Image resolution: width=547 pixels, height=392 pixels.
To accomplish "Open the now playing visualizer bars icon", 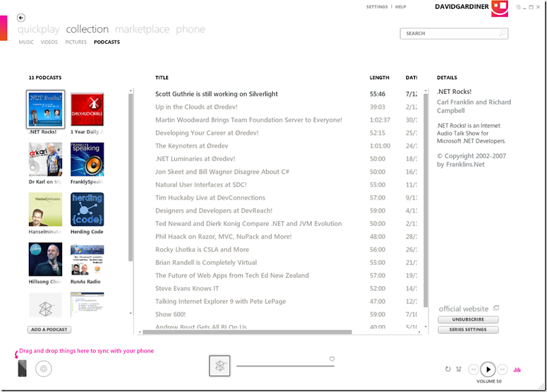I will [x=517, y=369].
